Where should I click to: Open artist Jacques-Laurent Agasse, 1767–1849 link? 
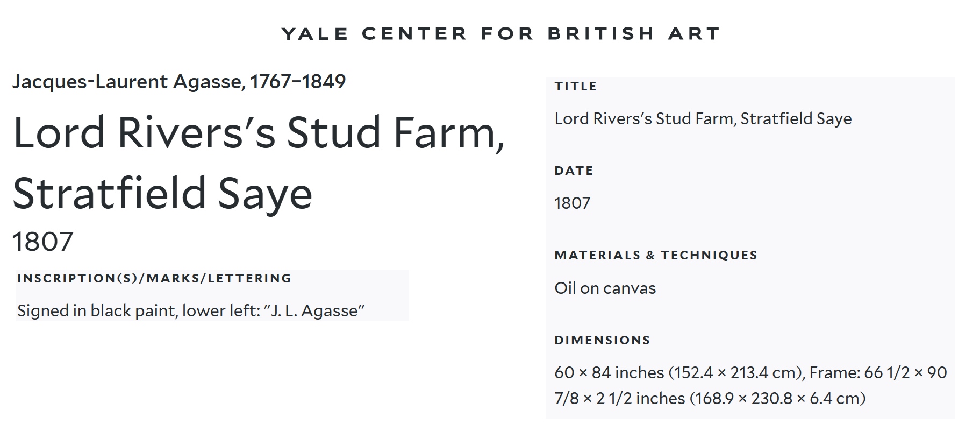(x=179, y=82)
